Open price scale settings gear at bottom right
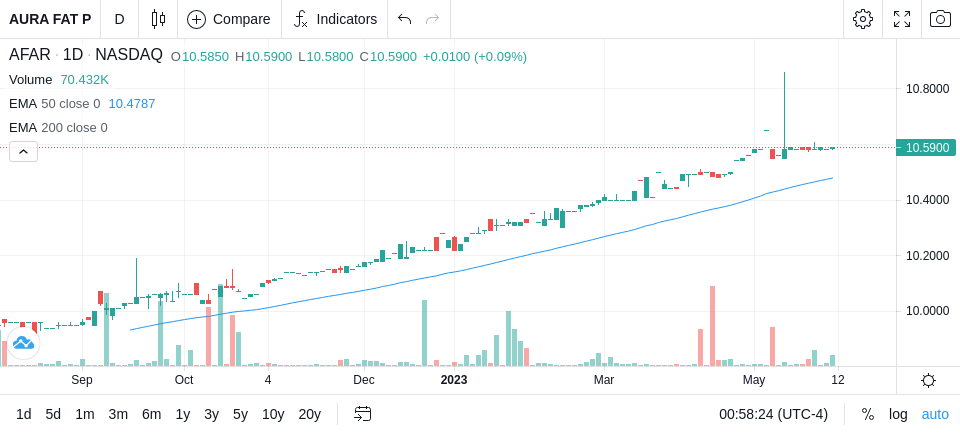This screenshot has width=960, height=433. 928,380
